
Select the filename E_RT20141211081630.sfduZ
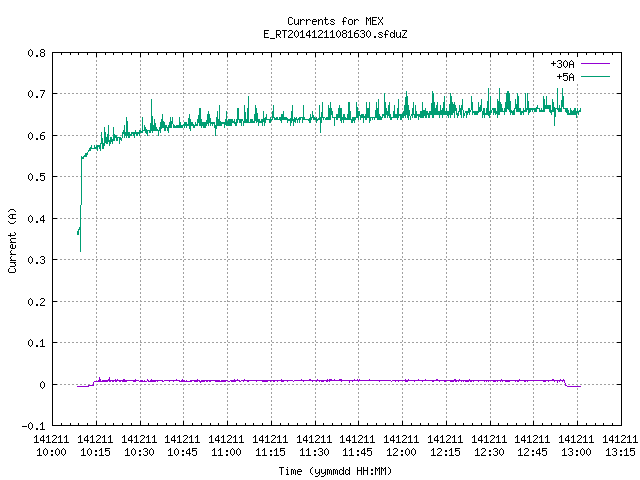335,34
